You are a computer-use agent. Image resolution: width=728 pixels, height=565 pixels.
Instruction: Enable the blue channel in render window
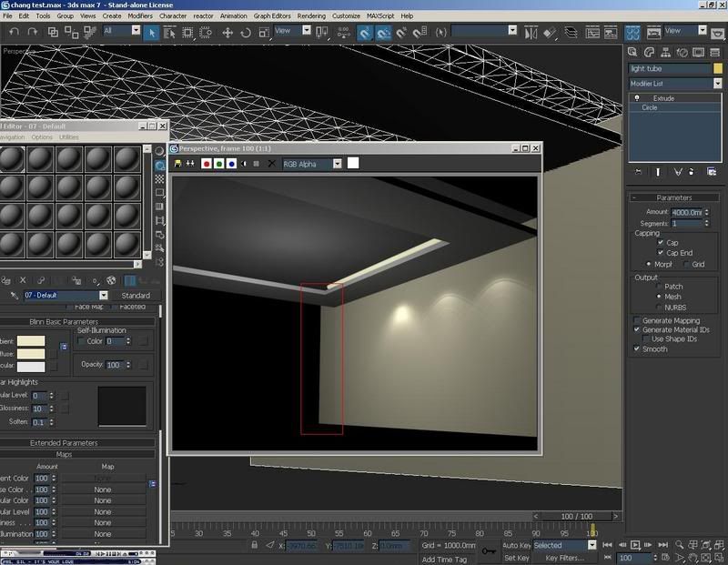(232, 164)
